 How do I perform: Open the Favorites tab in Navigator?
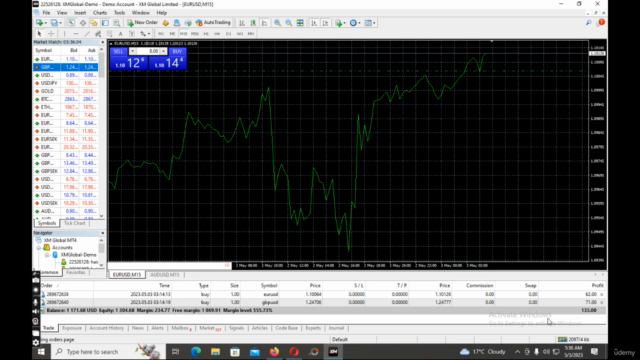point(76,272)
